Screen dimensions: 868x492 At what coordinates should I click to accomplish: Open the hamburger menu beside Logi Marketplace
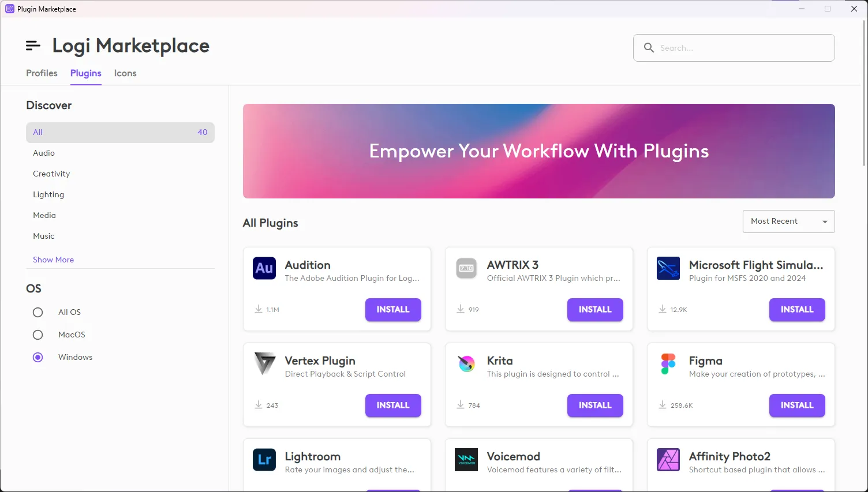pos(33,46)
